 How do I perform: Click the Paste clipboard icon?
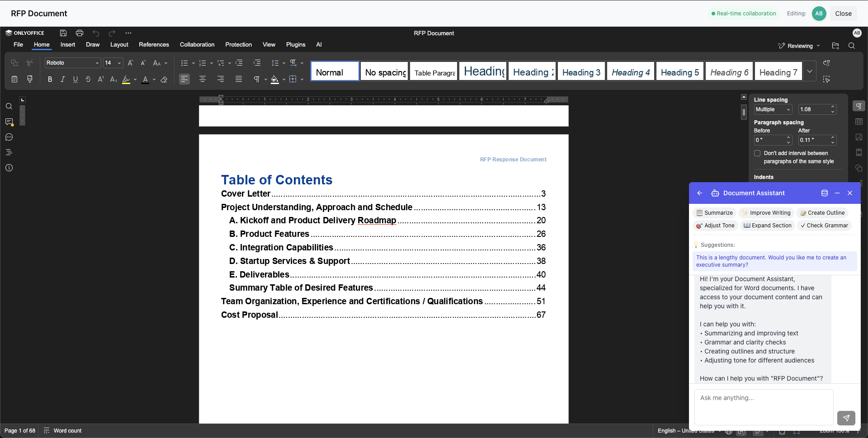(x=14, y=79)
